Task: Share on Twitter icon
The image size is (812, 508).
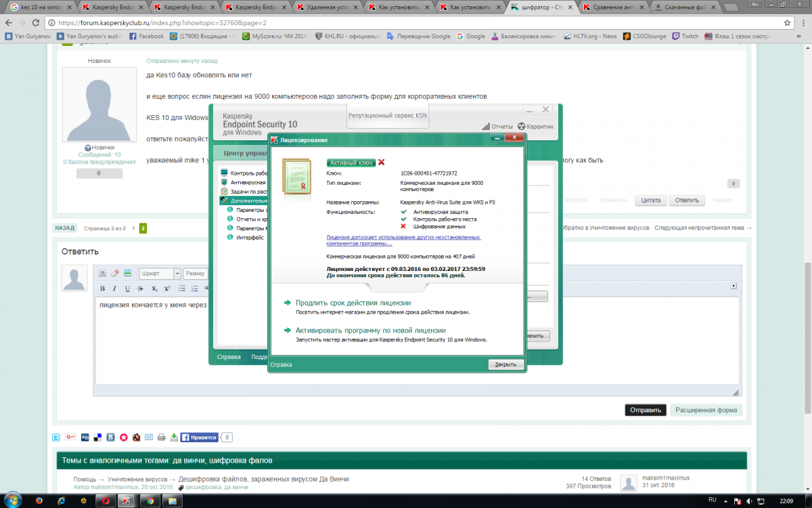Action: pos(58,438)
